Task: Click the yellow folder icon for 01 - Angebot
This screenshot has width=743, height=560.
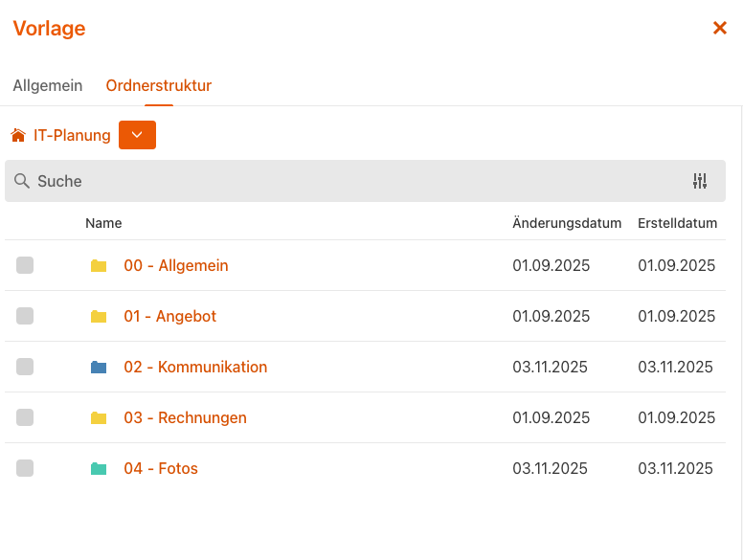Action: click(x=99, y=317)
